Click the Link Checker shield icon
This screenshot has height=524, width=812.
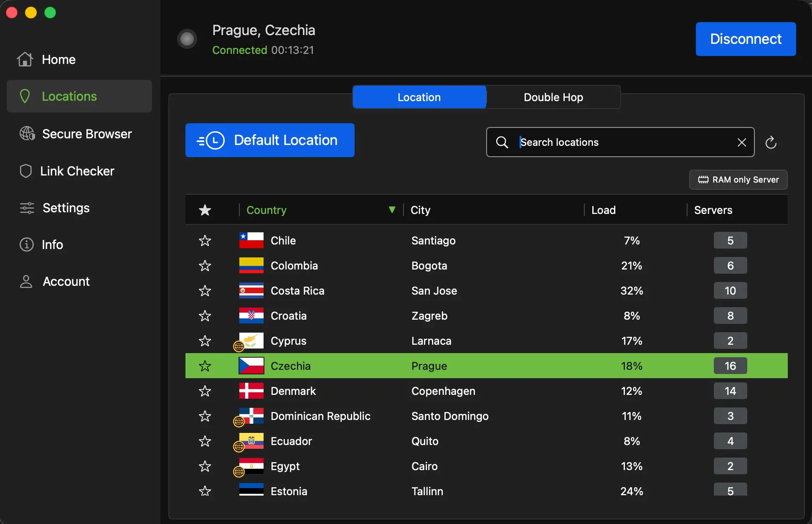click(x=25, y=170)
